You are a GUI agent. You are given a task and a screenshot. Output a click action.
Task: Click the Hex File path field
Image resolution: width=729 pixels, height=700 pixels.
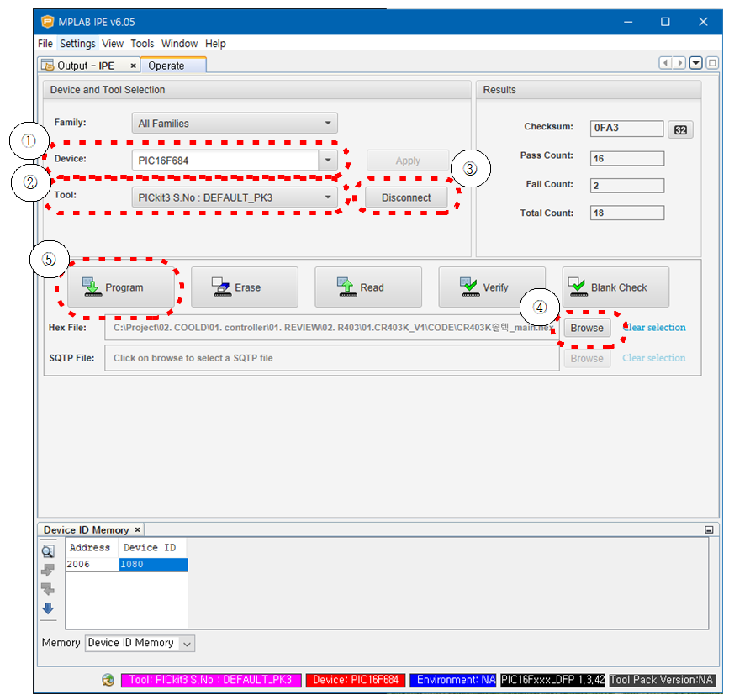tap(332, 328)
